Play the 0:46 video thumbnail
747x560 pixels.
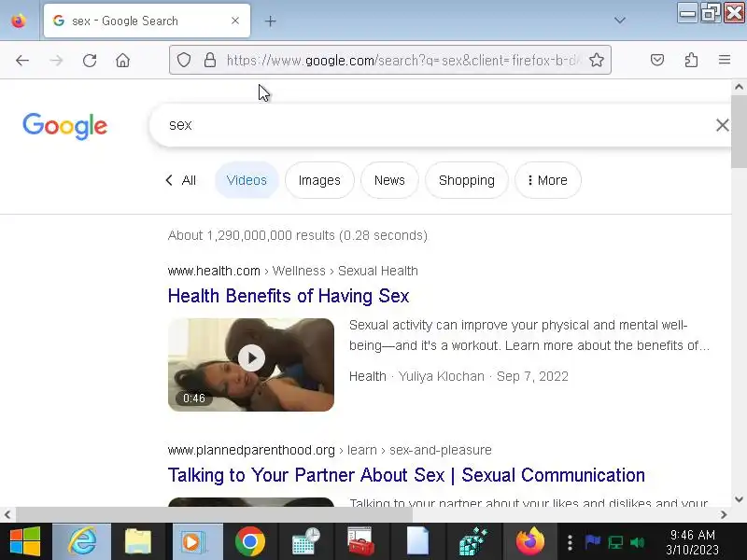pos(251,365)
